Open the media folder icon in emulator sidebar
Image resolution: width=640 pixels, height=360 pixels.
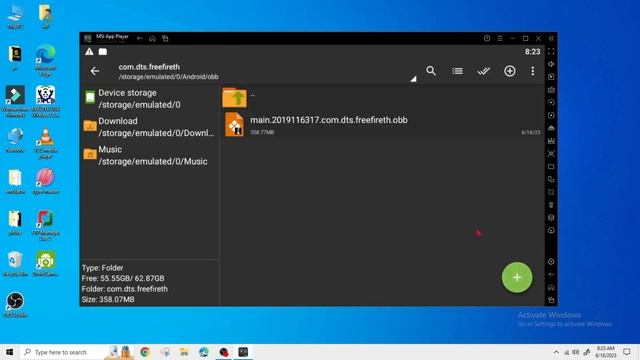coord(551,167)
